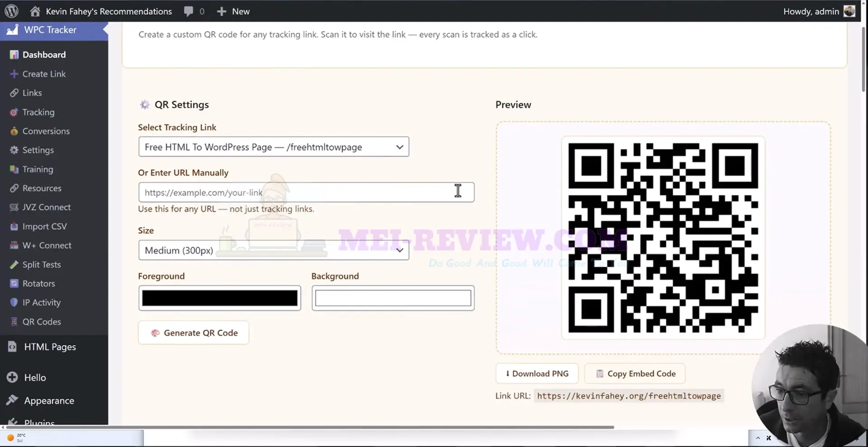Click the QR Codes sidebar icon
The image size is (868, 447).
coord(14,322)
